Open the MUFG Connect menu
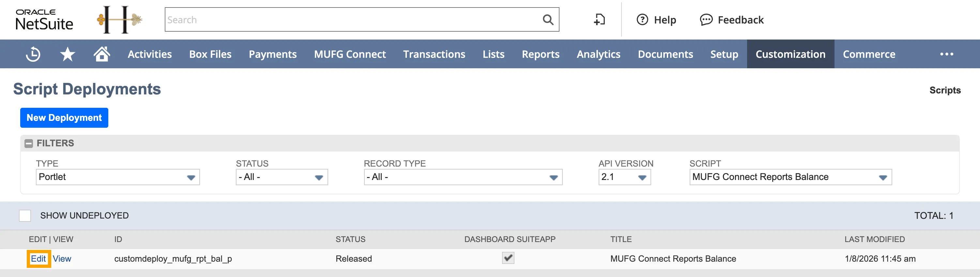The width and height of the screenshot is (980, 277). click(350, 54)
